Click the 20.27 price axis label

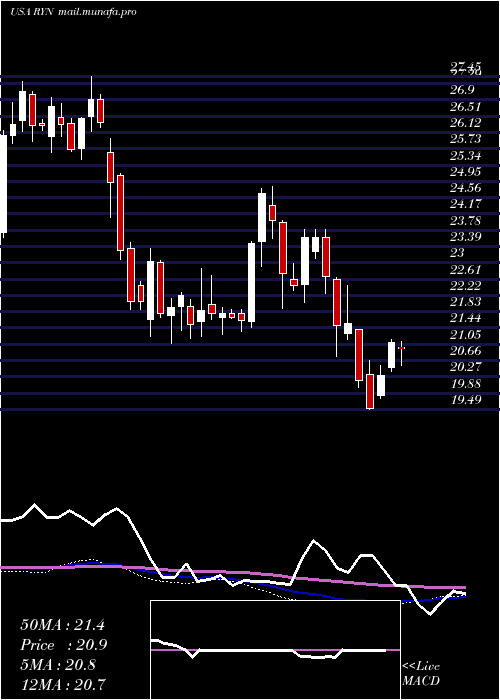466,367
